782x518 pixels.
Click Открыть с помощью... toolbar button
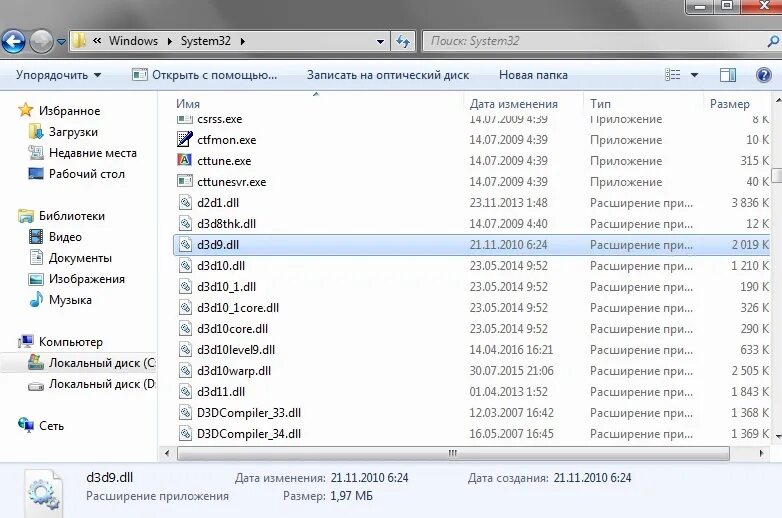204,75
